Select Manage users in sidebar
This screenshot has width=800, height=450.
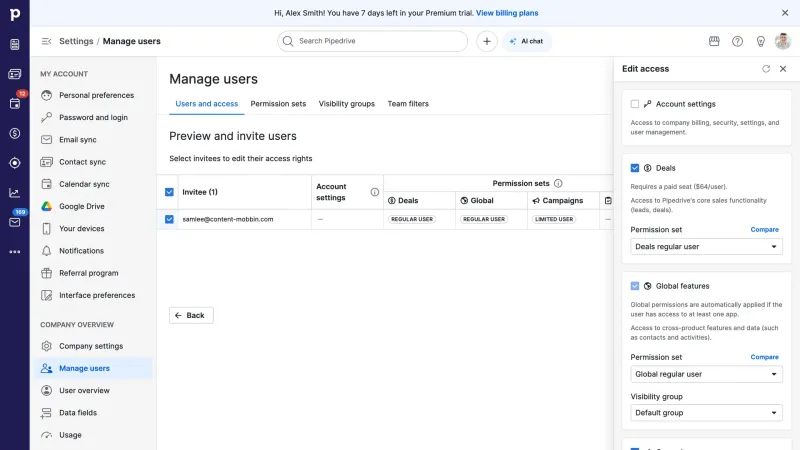tap(93, 368)
